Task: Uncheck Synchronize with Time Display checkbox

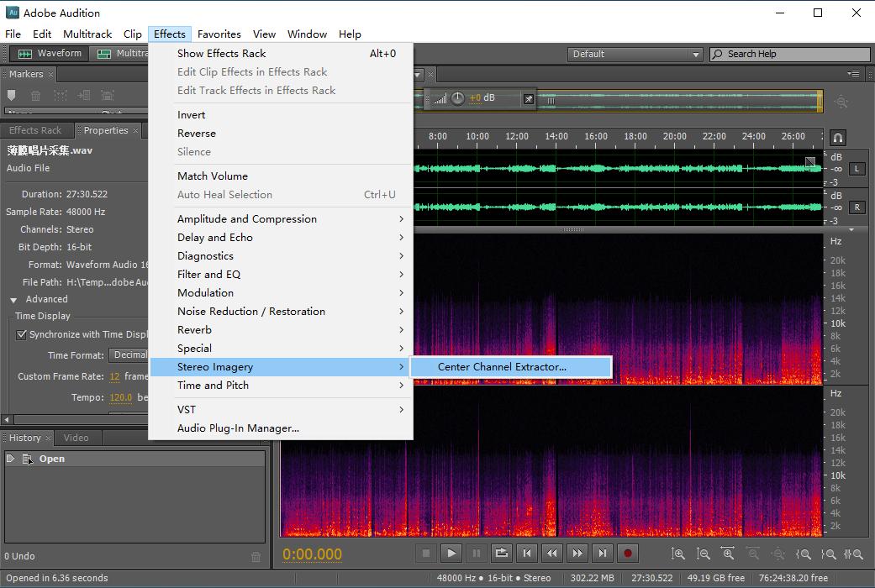Action: tap(22, 334)
